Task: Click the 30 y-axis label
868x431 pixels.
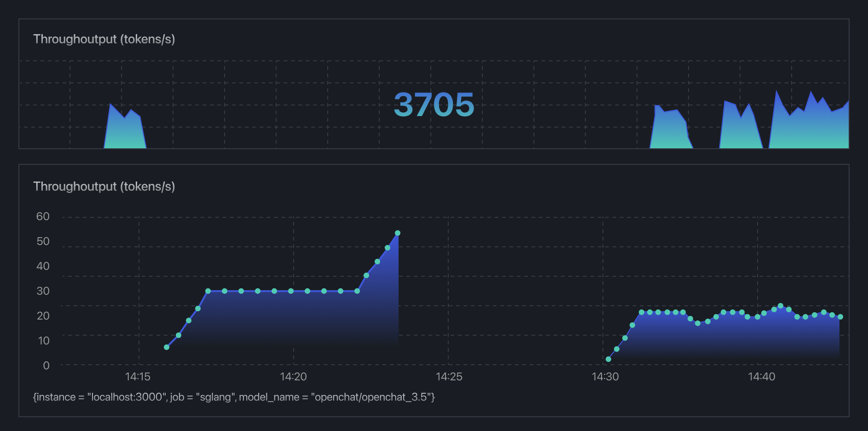Action: [43, 291]
